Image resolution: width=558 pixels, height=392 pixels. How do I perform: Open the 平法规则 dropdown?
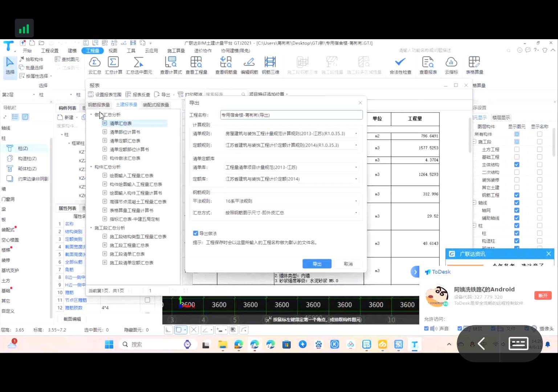[292, 201]
